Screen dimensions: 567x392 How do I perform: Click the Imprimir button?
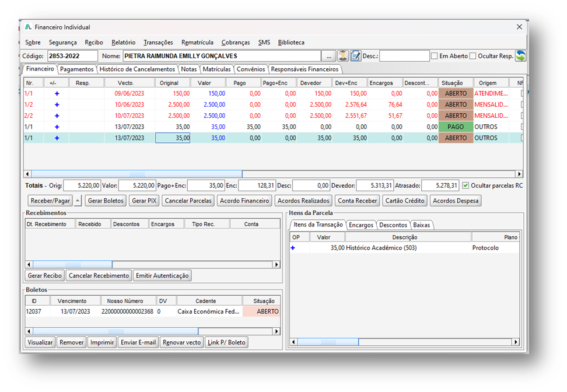tap(102, 342)
